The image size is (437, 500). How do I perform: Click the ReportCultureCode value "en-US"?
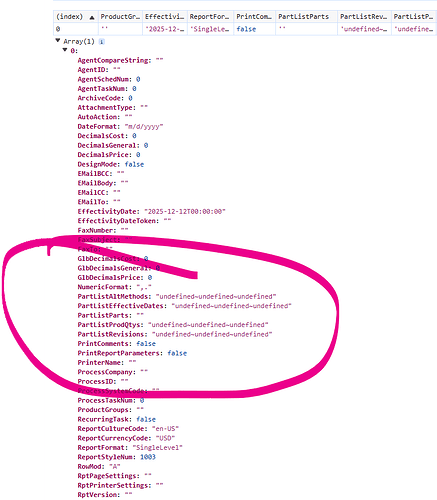(x=165, y=429)
